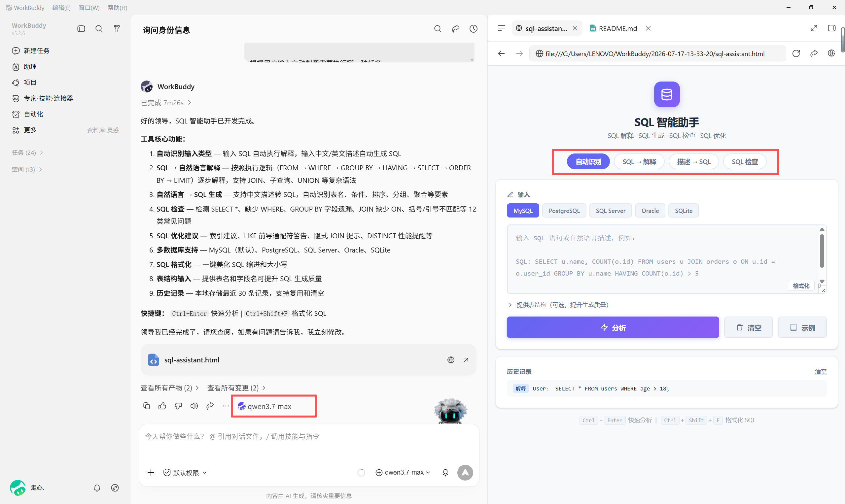This screenshot has height=504, width=845.
Task: Switch mode to 自动识别
Action: [588, 162]
